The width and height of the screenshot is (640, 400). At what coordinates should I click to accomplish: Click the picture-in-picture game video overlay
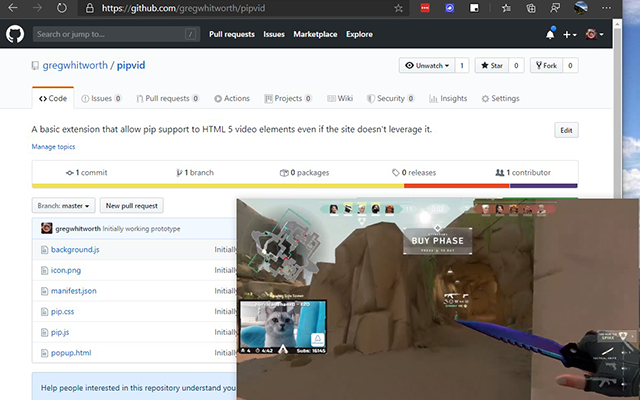pyautogui.click(x=438, y=299)
